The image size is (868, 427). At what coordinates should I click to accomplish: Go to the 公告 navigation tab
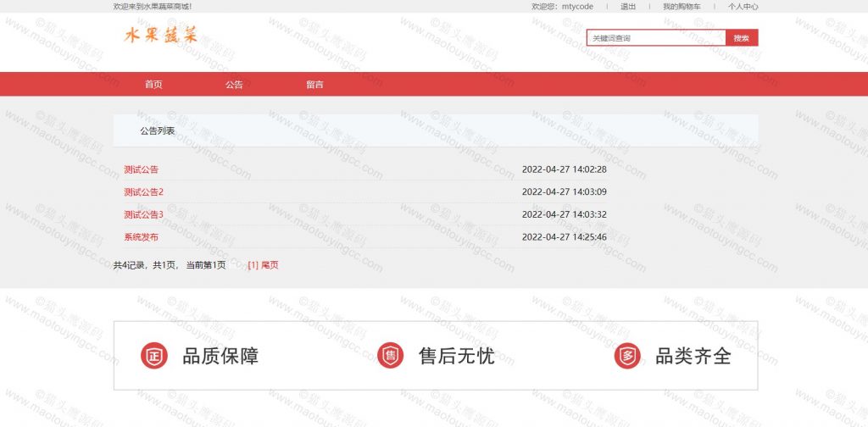coord(234,85)
